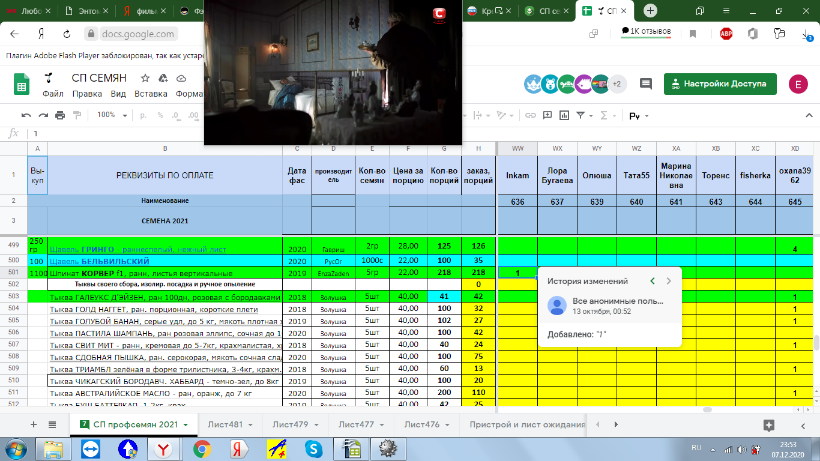
Task: Open the Вставка menu
Action: (150, 94)
